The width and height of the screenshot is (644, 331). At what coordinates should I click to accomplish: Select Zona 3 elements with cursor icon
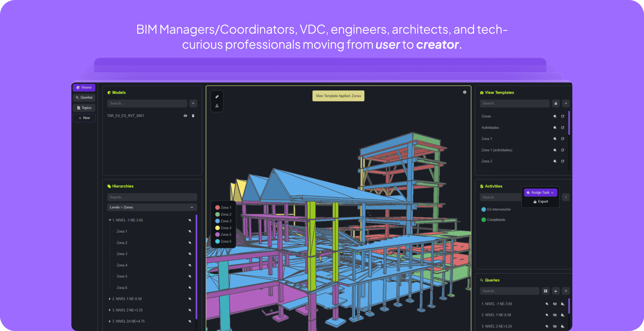coord(190,254)
